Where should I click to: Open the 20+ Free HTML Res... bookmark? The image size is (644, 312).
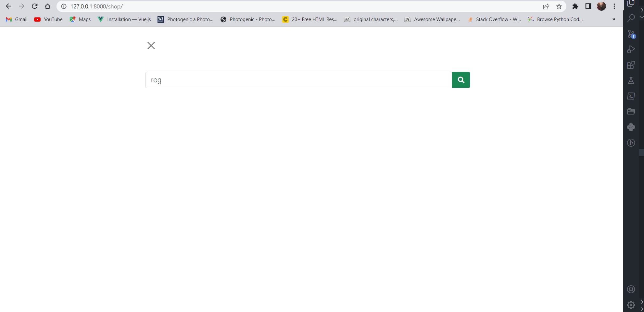[x=310, y=19]
